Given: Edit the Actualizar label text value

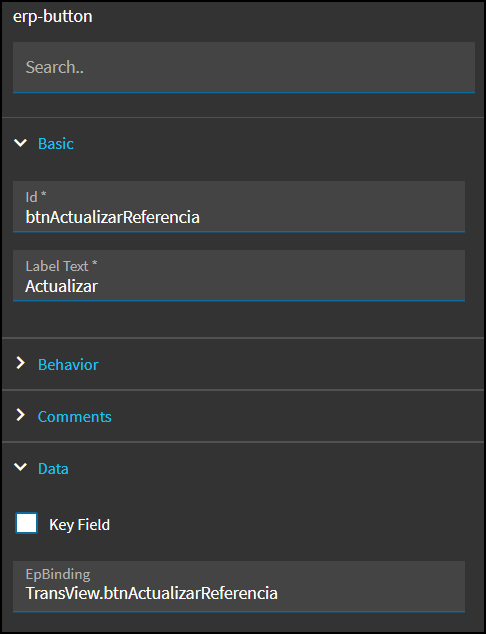Looking at the screenshot, I should [61, 286].
